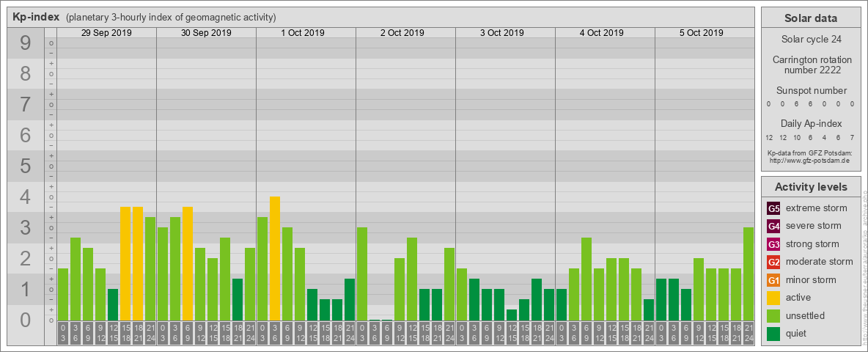Click the extreme storm legend label
This screenshot has width=868, height=352.
817,208
